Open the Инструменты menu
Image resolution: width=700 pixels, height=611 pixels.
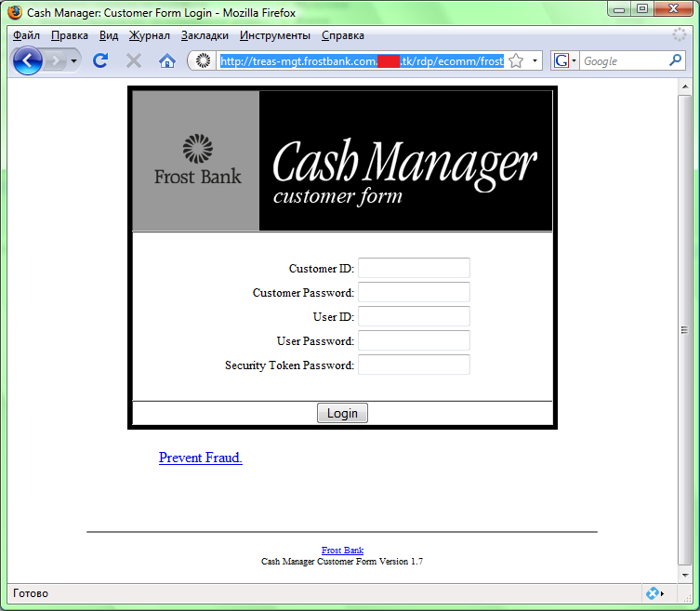(275, 35)
